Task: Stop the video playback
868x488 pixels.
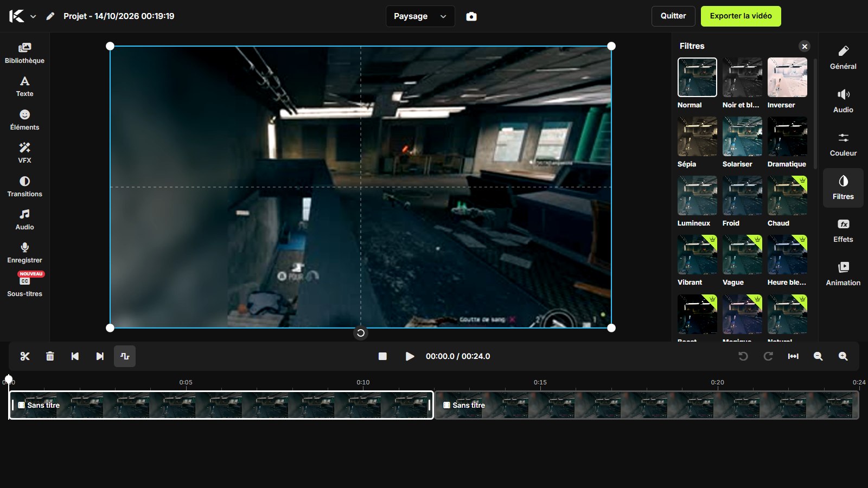Action: pyautogui.click(x=382, y=356)
